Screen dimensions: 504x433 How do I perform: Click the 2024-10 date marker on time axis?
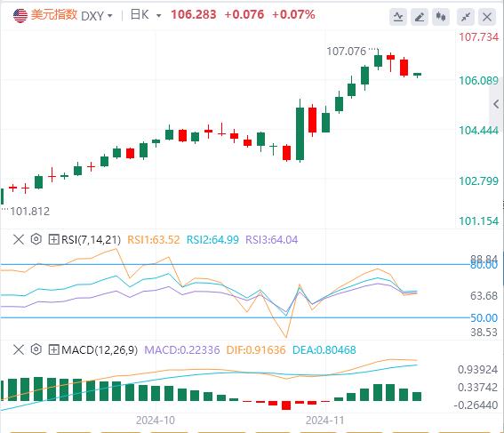156,421
